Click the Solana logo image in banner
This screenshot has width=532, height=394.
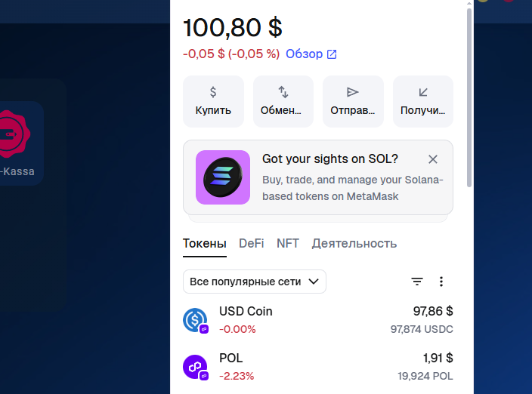(223, 177)
